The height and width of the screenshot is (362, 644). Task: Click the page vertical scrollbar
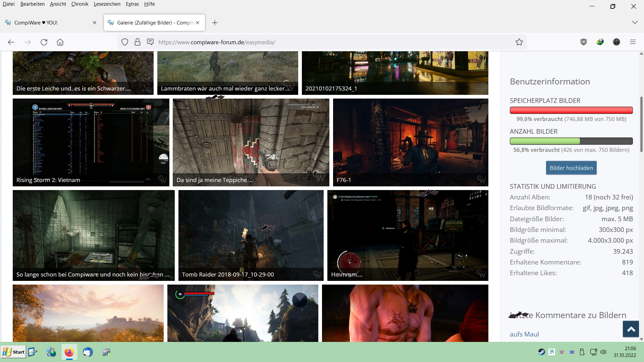click(x=641, y=125)
